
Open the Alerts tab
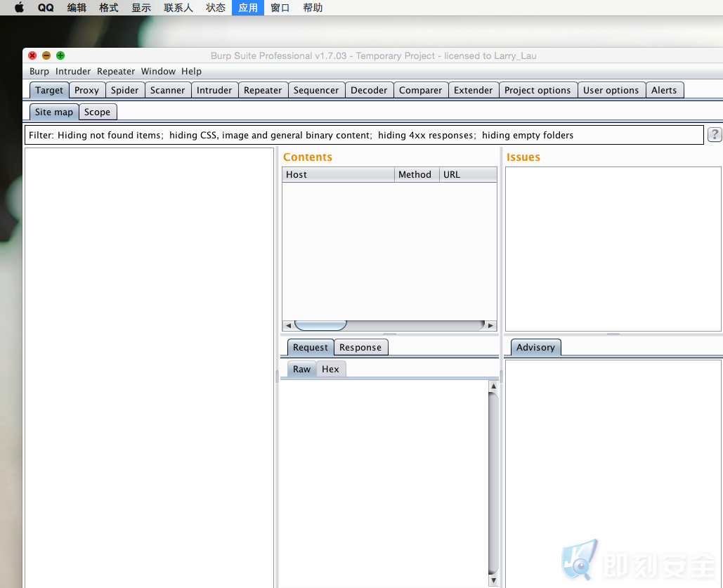(x=664, y=90)
